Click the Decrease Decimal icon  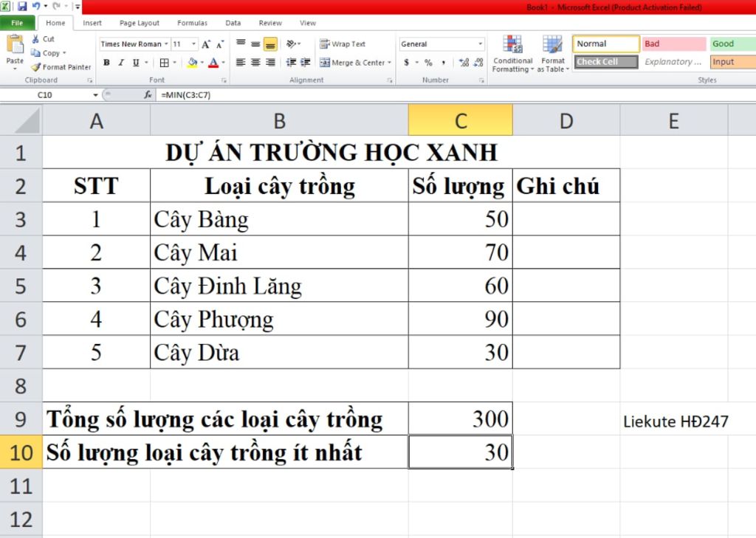point(478,63)
